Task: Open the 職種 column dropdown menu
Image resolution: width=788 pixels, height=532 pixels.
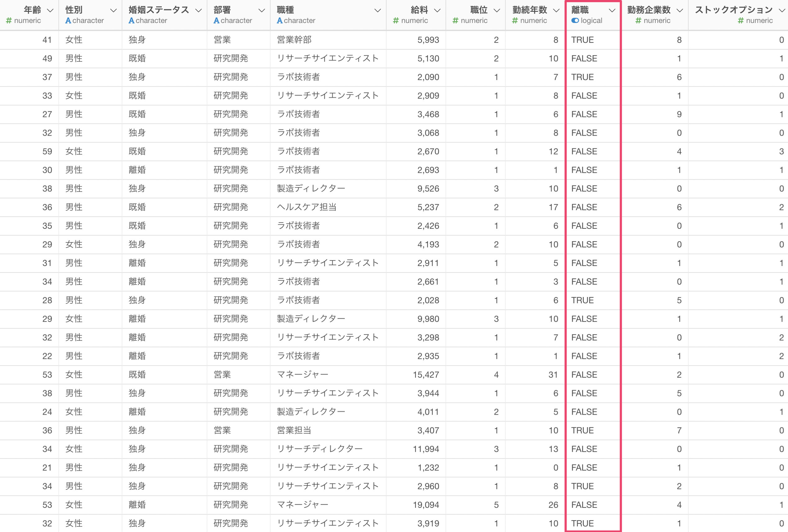Action: [378, 11]
